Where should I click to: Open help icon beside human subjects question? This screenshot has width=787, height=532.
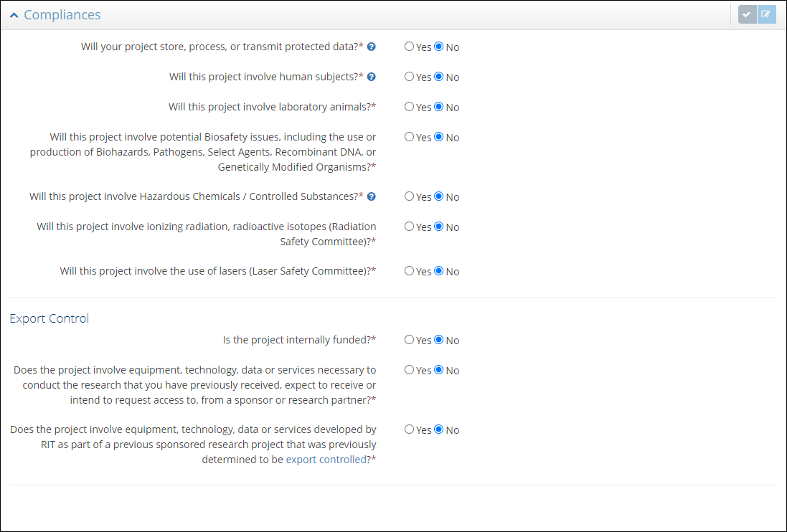pyautogui.click(x=372, y=77)
